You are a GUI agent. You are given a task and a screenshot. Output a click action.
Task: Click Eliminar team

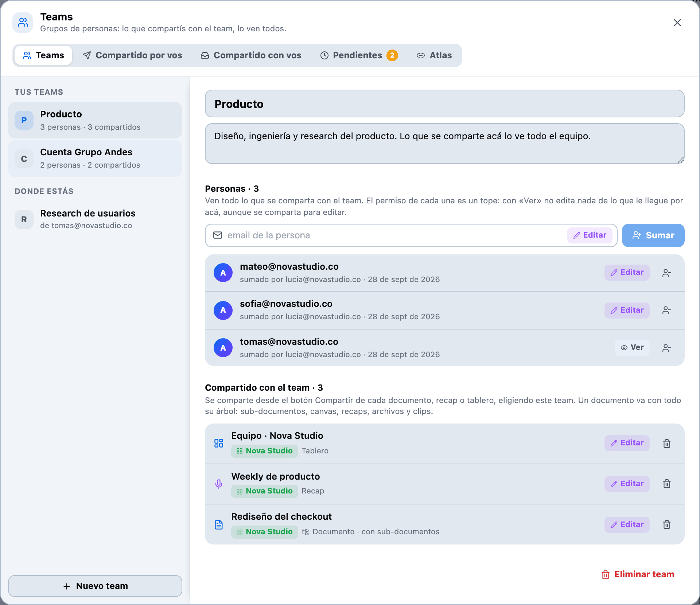(x=638, y=574)
